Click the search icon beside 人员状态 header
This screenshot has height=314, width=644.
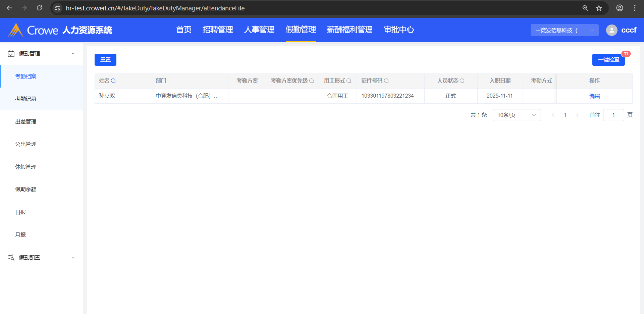pyautogui.click(x=462, y=81)
